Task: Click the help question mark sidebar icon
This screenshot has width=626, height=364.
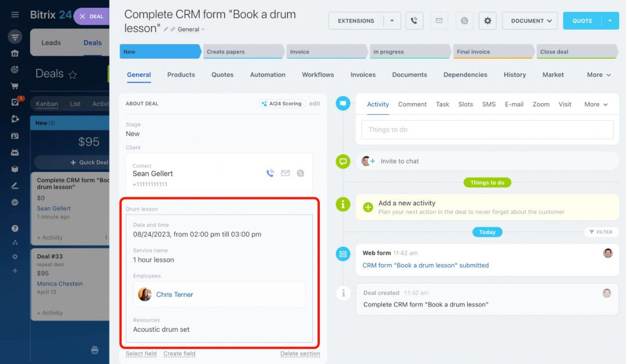Action: coord(15,228)
